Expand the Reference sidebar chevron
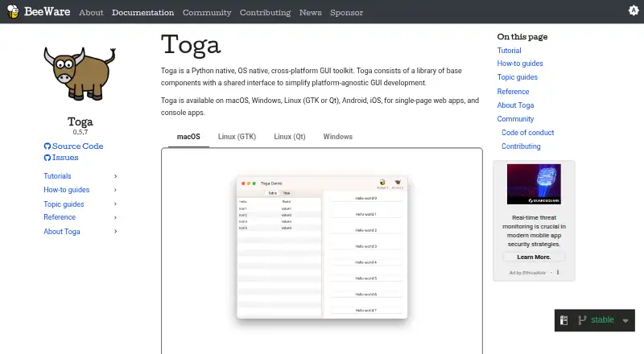 click(x=115, y=218)
